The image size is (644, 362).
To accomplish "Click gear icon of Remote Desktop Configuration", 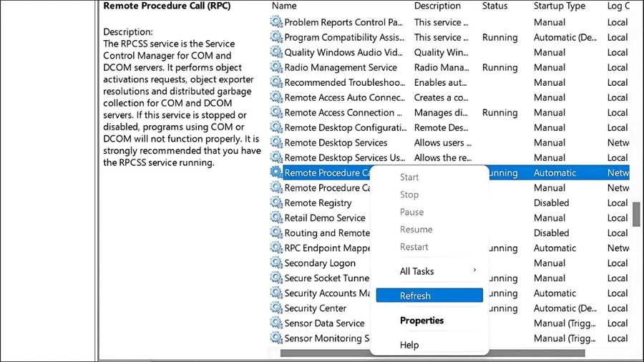I will pyautogui.click(x=276, y=127).
